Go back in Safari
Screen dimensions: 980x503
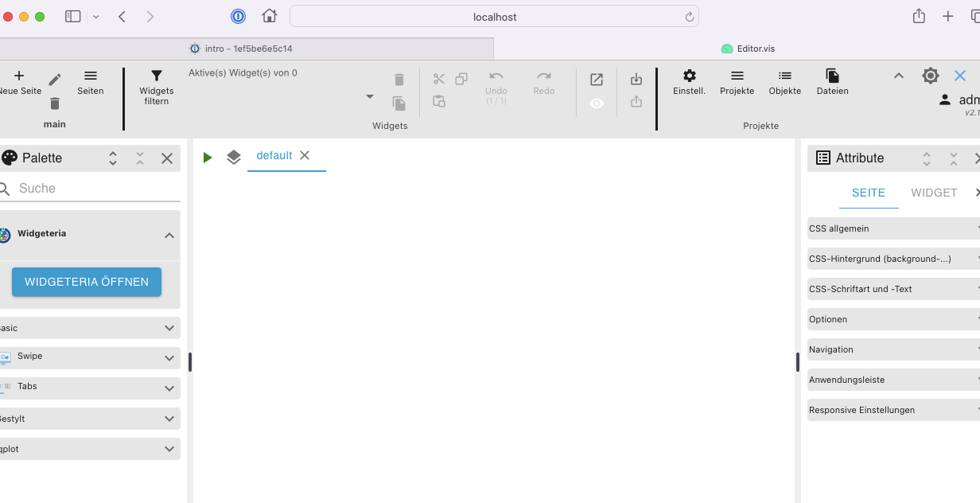122,16
